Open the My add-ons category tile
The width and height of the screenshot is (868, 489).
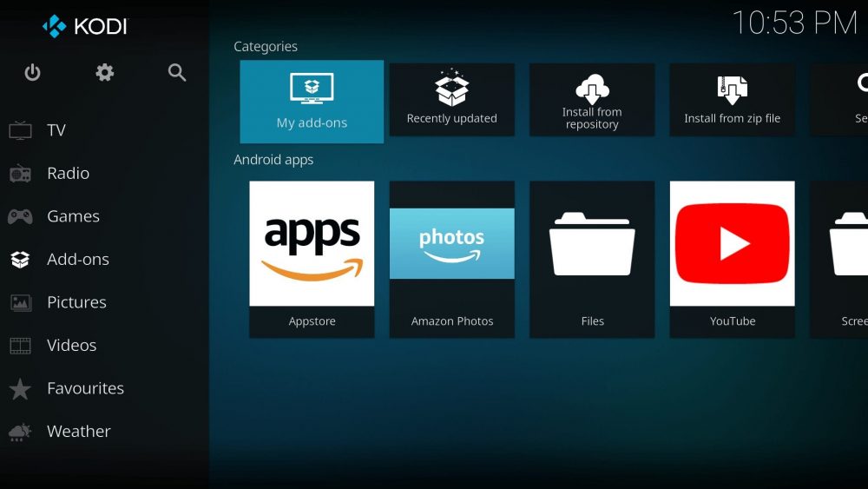312,102
